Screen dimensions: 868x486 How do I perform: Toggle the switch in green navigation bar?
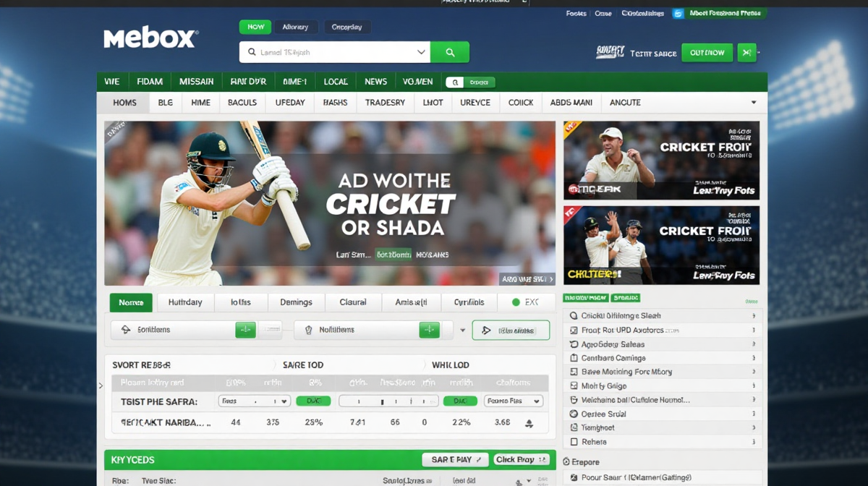470,82
